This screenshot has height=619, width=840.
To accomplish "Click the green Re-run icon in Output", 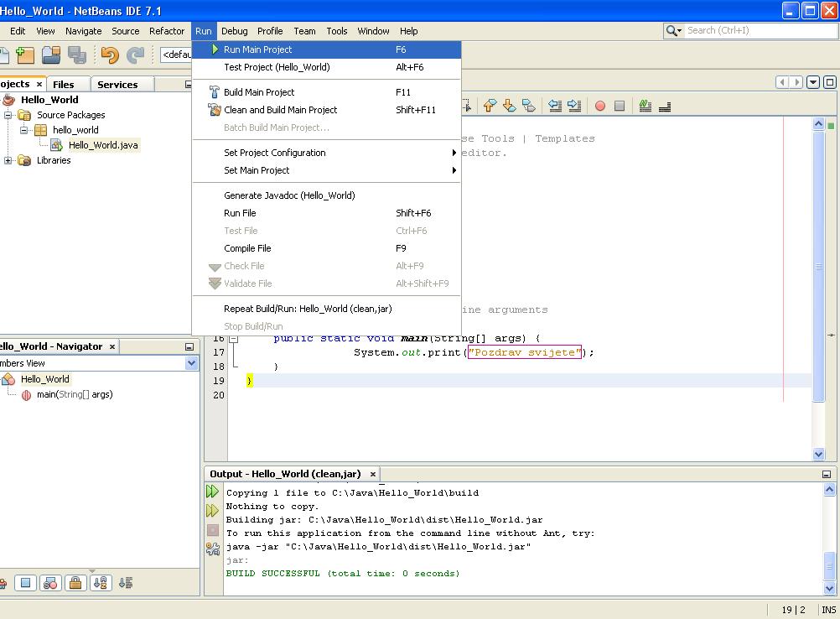I will 213,492.
